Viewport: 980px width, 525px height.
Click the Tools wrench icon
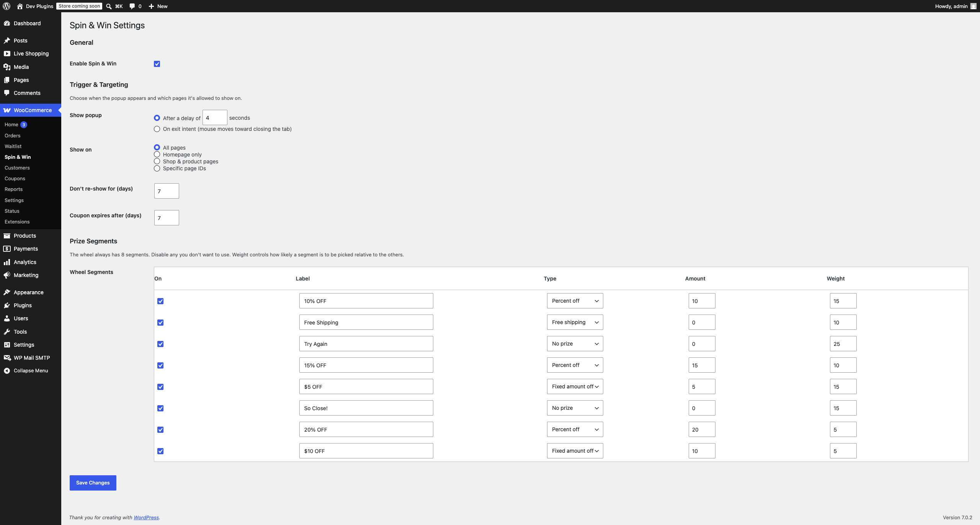pos(7,332)
